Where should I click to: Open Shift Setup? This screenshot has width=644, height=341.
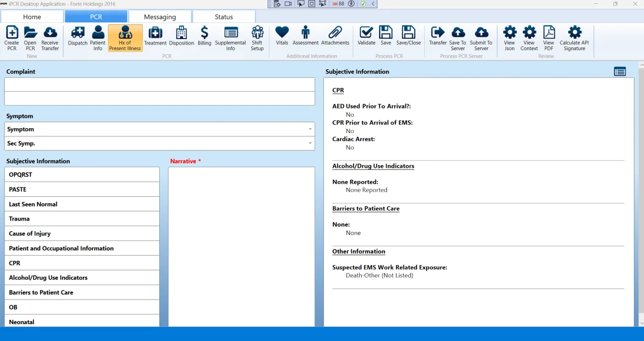coord(257,38)
